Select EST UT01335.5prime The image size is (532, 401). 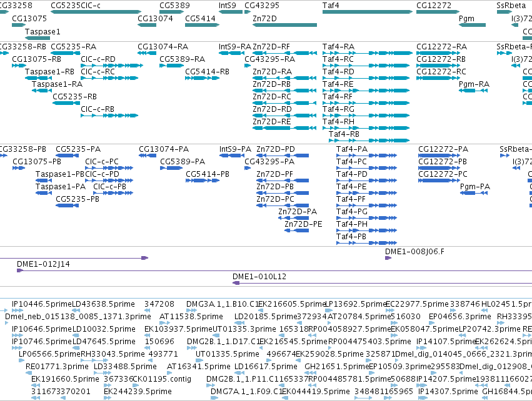pos(199,360)
